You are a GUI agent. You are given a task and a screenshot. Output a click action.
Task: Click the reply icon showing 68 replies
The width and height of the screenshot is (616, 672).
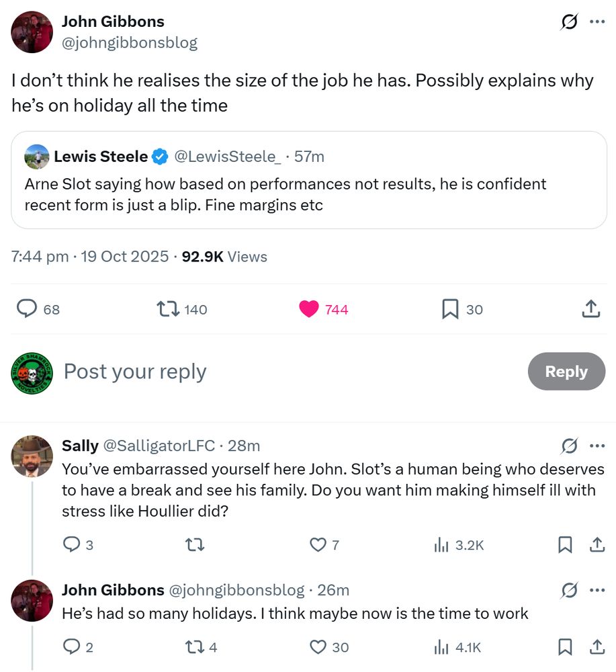(x=27, y=309)
